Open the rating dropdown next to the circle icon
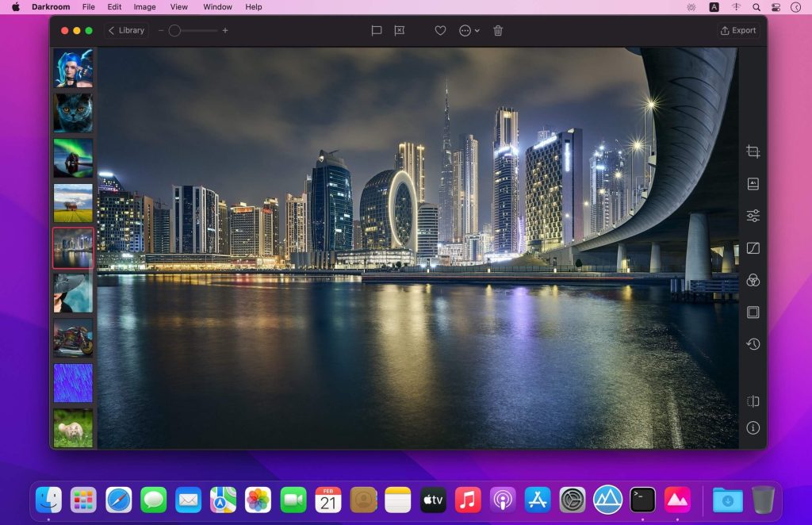Screen dimensions: 812x525 [477, 30]
